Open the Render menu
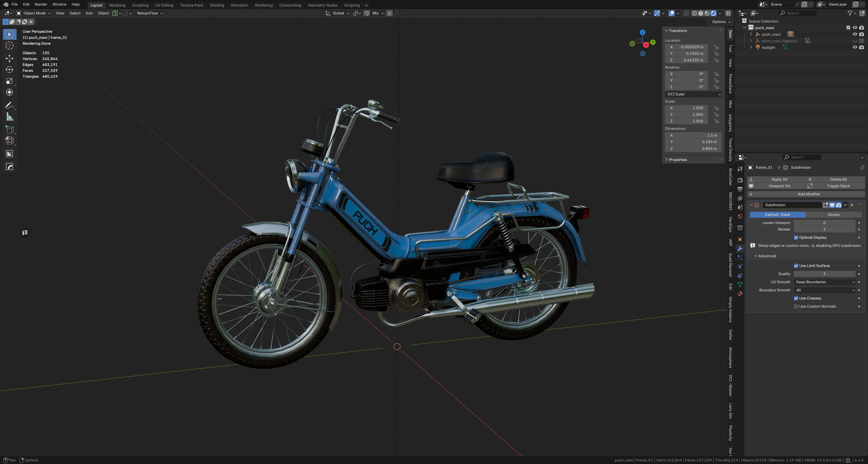 point(41,4)
